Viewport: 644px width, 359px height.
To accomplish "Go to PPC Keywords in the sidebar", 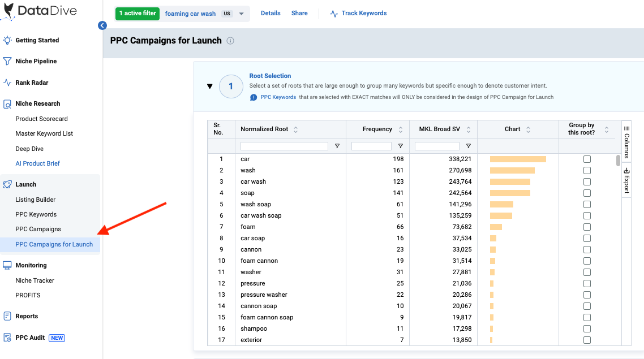I will tap(36, 214).
